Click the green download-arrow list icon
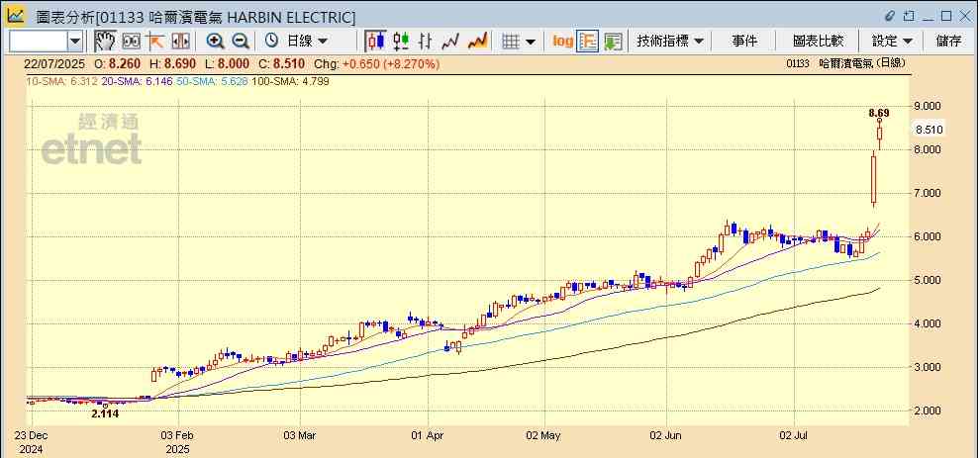The image size is (980, 458). (x=613, y=42)
